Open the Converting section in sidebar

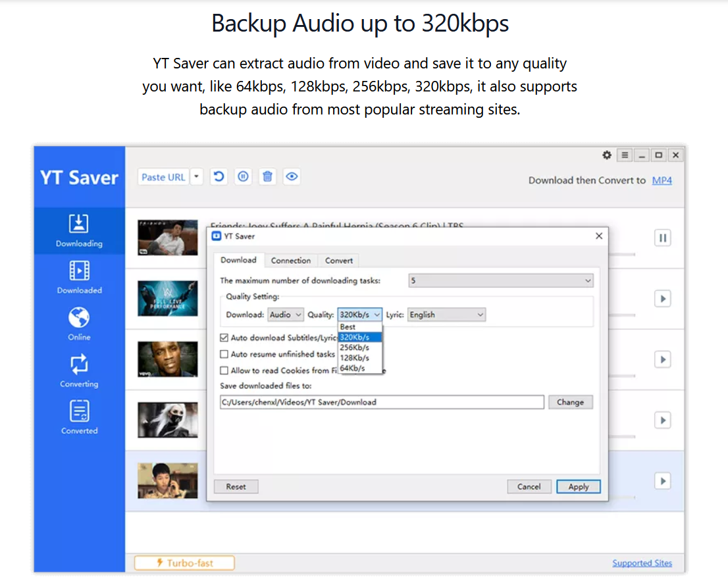tap(79, 371)
